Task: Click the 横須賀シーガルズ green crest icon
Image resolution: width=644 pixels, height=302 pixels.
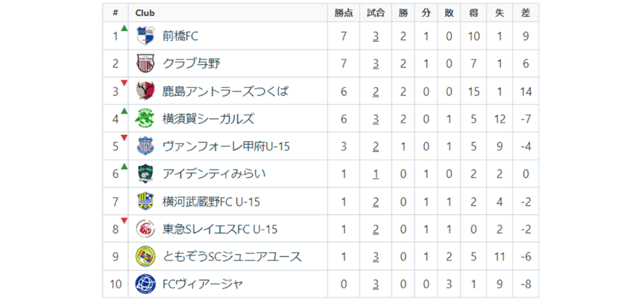Action: coord(146,119)
